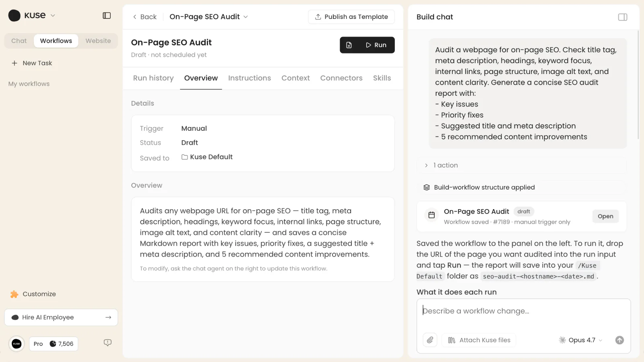Click the send arrow button in chat
This screenshot has width=644, height=362.
coord(620,340)
